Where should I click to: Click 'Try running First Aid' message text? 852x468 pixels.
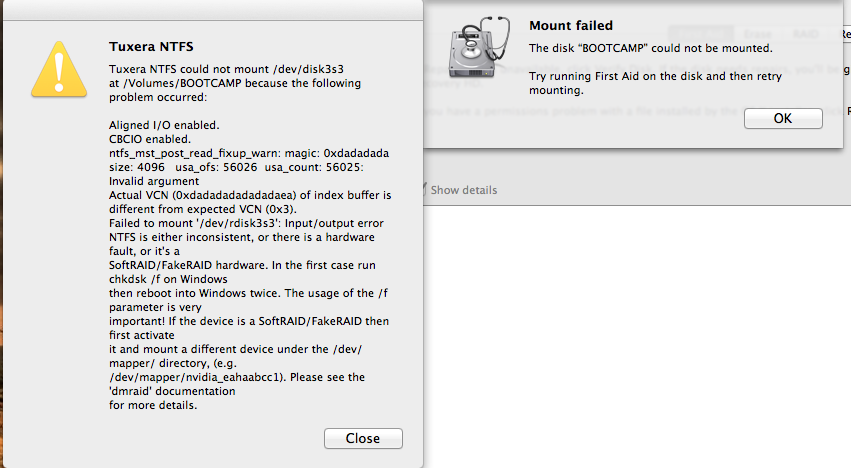pyautogui.click(x=640, y=76)
